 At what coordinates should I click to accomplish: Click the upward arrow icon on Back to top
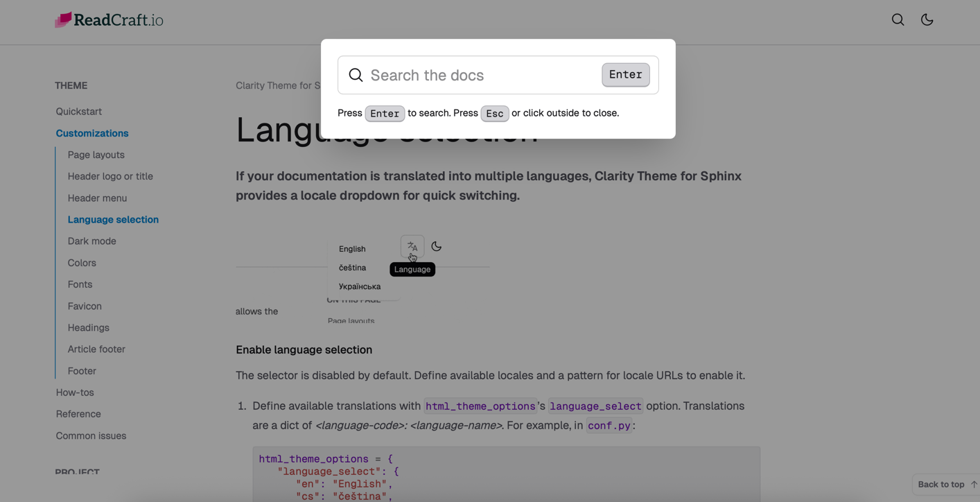973,484
